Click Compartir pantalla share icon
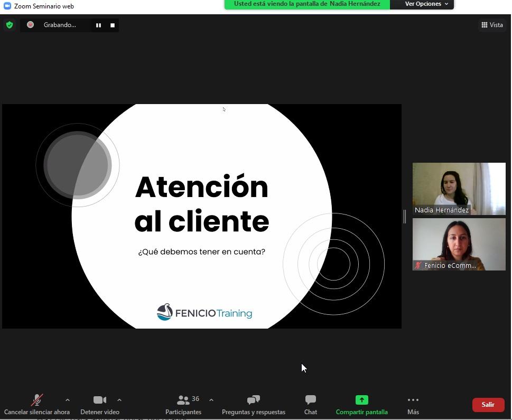 tap(361, 400)
